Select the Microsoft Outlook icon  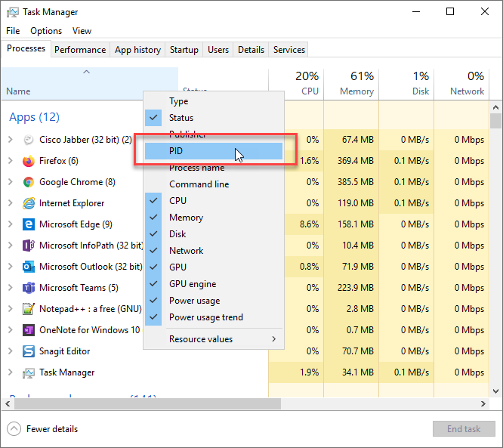pos(29,267)
